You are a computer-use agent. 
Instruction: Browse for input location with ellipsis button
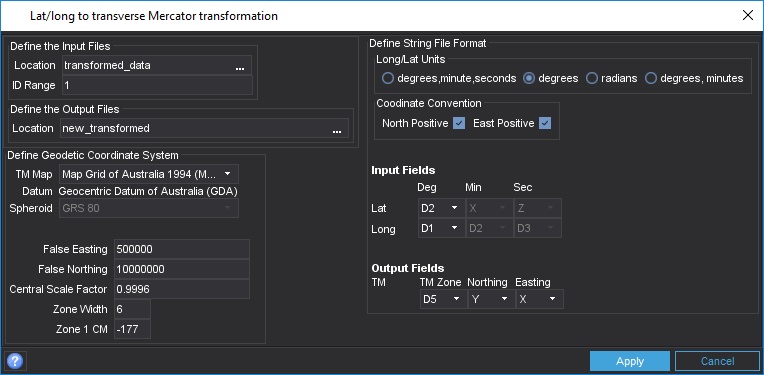(240, 66)
